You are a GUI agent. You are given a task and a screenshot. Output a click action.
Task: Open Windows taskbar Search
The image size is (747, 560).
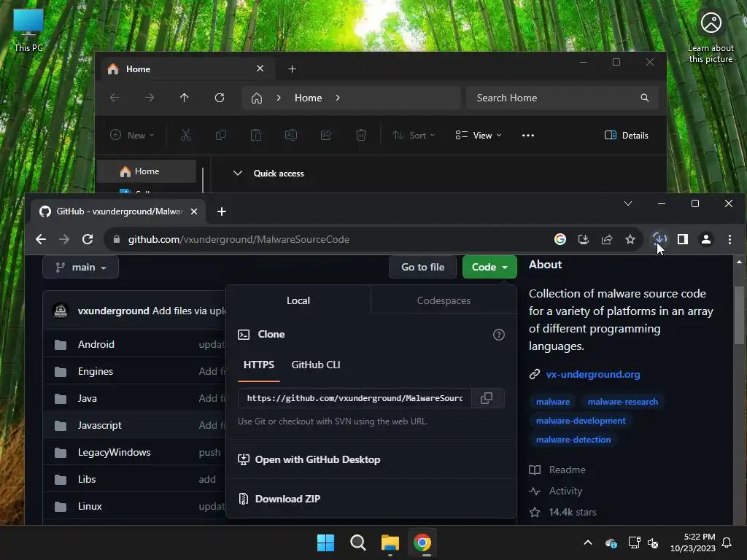[x=357, y=542]
